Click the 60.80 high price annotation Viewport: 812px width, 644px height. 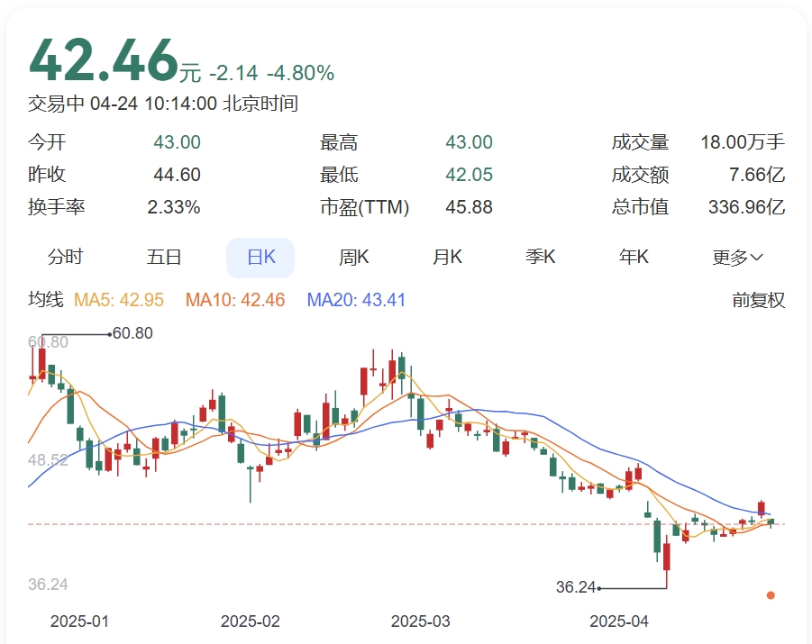132,333
